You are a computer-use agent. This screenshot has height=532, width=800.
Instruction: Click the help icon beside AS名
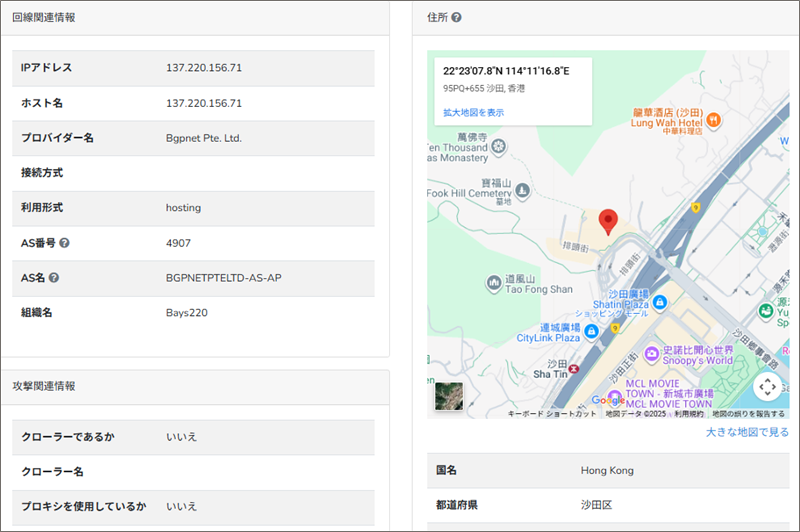(x=54, y=278)
